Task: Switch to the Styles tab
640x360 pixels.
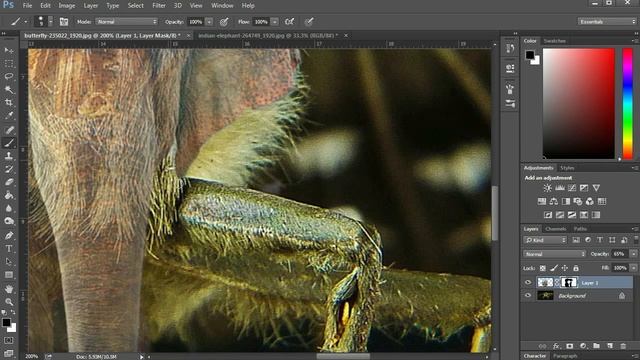Action: pos(567,168)
